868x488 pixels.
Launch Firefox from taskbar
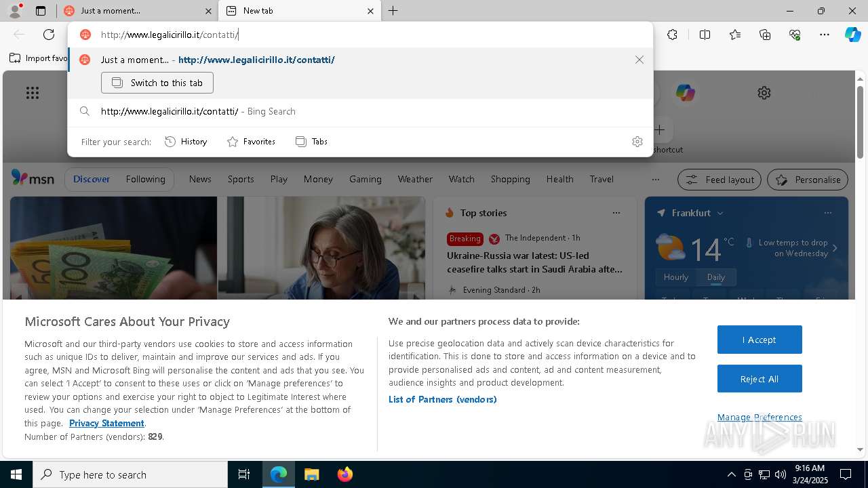tap(345, 474)
